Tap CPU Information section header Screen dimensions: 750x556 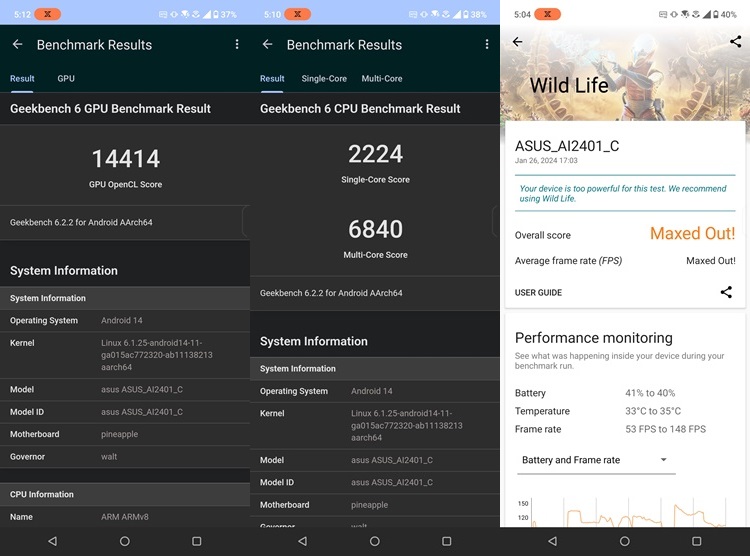coord(125,494)
